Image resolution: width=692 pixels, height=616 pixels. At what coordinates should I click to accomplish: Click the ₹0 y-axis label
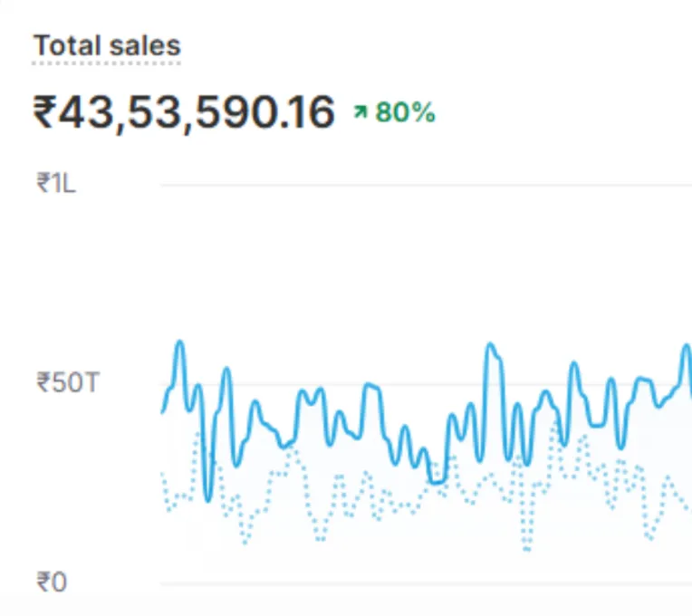click(x=52, y=582)
